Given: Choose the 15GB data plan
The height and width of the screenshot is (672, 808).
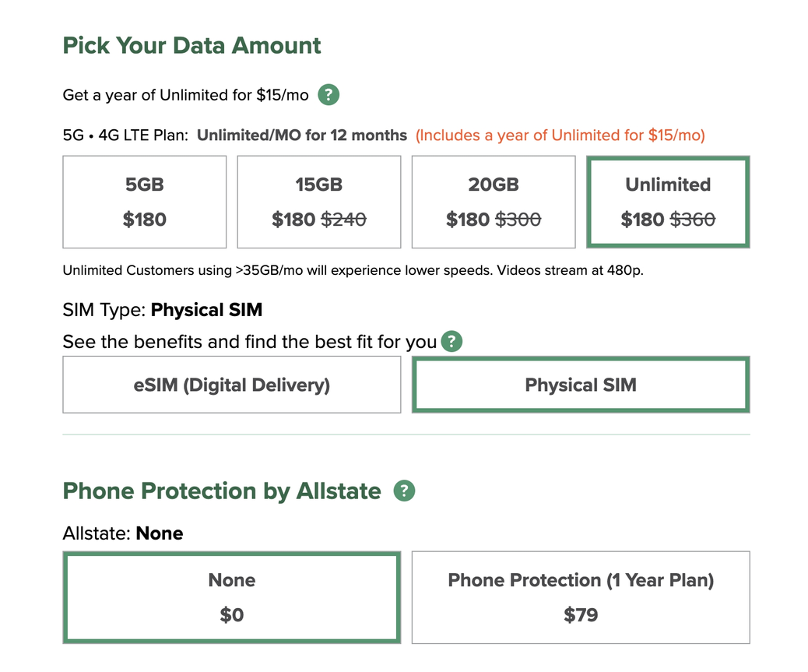Looking at the screenshot, I should tap(319, 202).
